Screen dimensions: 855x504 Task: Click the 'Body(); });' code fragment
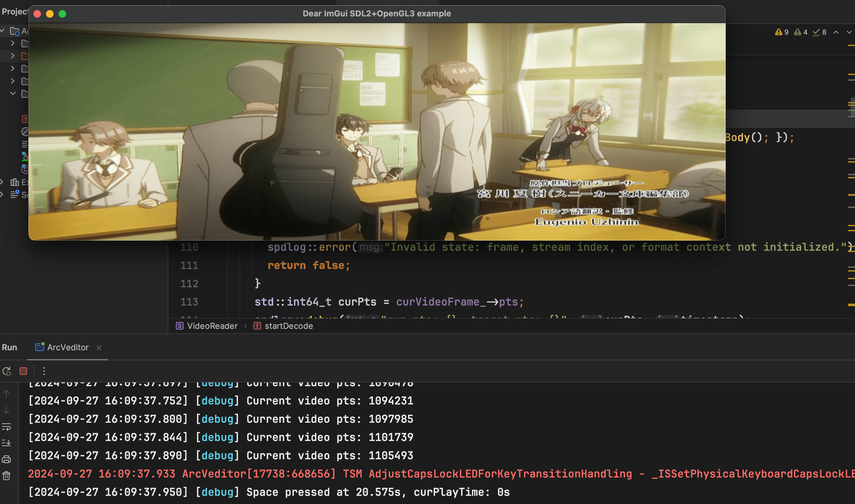[760, 138]
